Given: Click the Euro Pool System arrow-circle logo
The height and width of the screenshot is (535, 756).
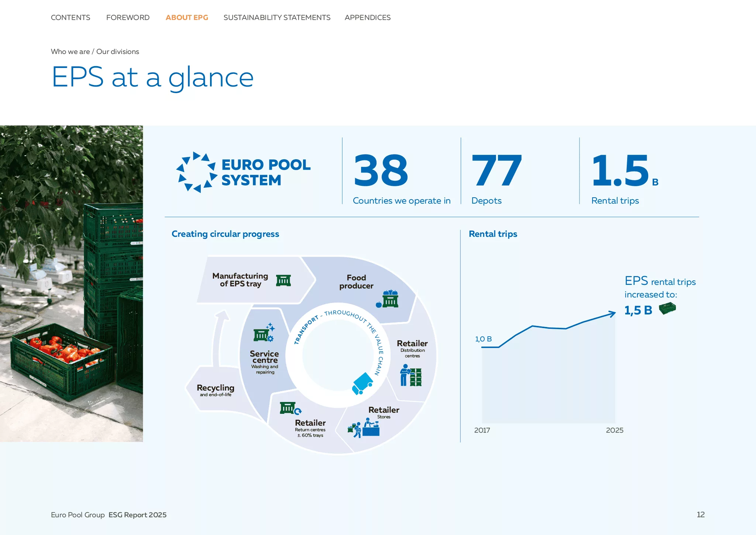Looking at the screenshot, I should point(197,172).
